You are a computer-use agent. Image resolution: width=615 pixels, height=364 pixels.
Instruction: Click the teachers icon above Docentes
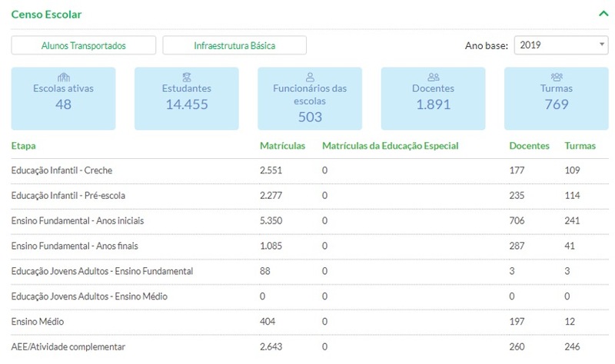[x=433, y=77]
